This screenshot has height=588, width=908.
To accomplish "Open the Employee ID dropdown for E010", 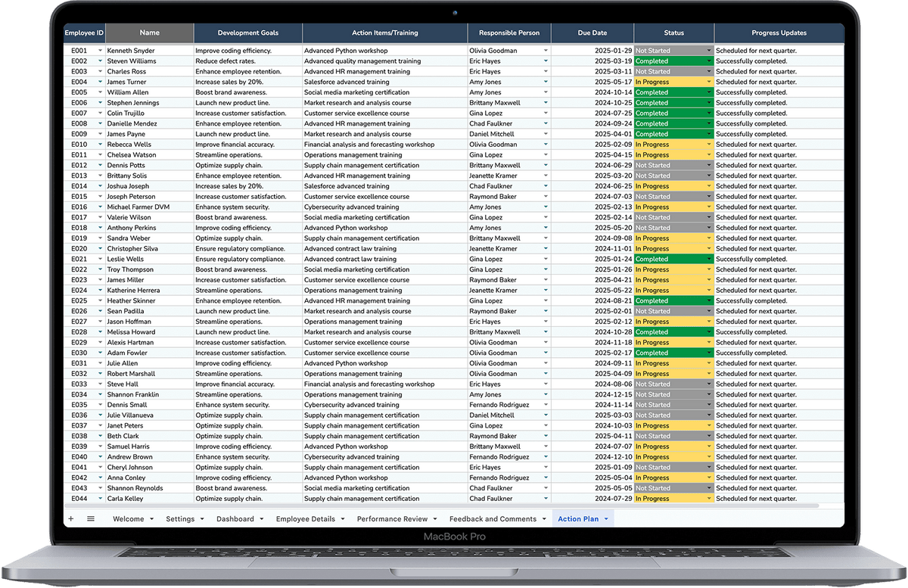I will [100, 145].
